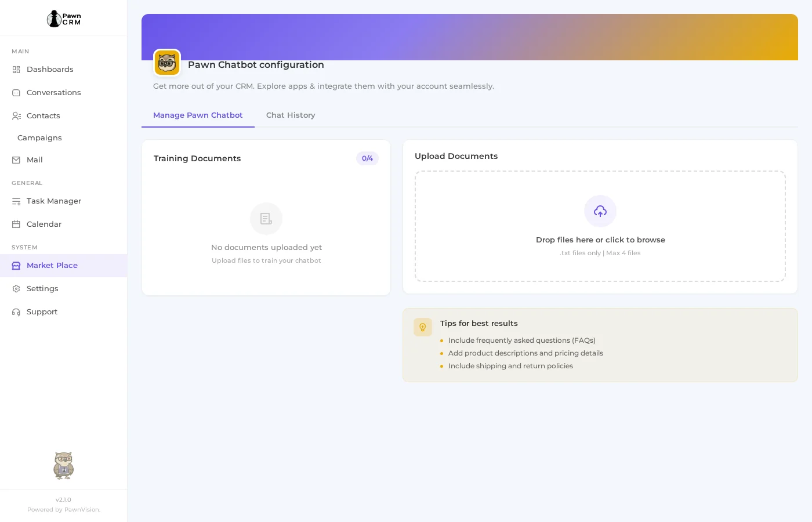Click the Market Place storefront icon
The width and height of the screenshot is (812, 522).
point(17,265)
